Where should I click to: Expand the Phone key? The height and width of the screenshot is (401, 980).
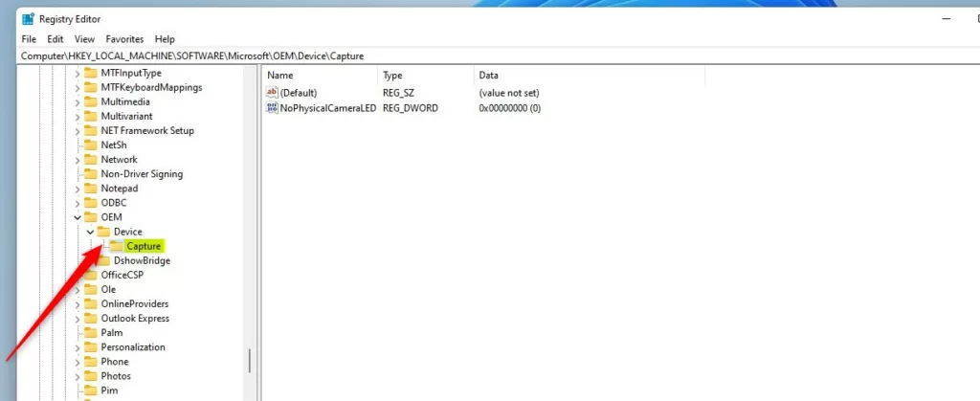click(78, 362)
